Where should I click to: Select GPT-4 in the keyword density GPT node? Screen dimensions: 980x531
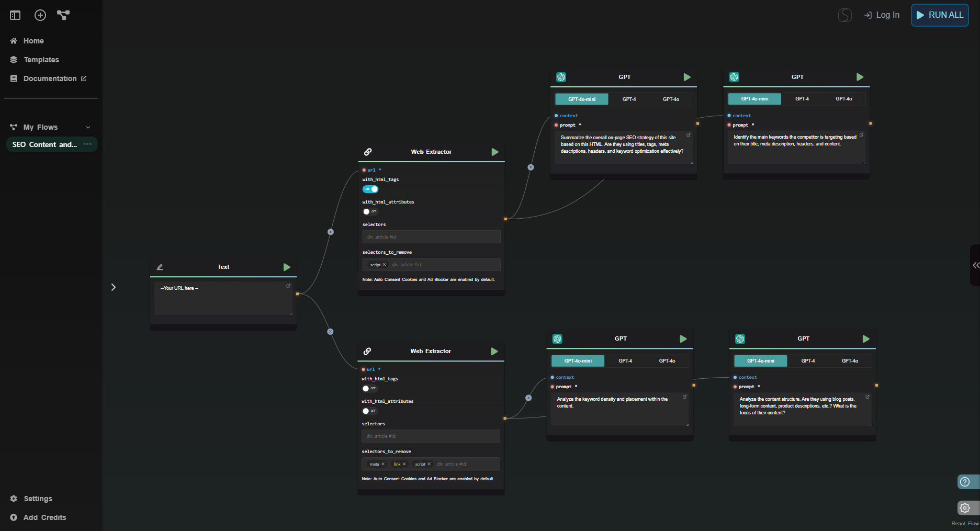tap(625, 360)
